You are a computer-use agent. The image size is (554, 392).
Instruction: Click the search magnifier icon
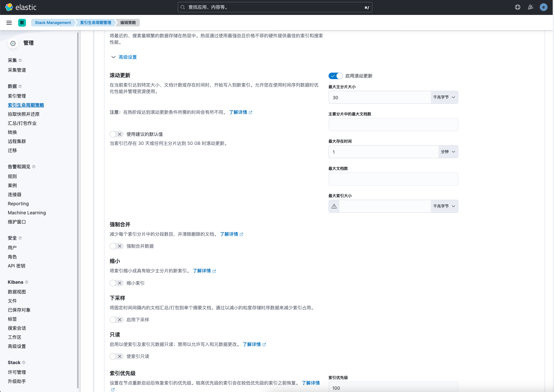(183, 7)
